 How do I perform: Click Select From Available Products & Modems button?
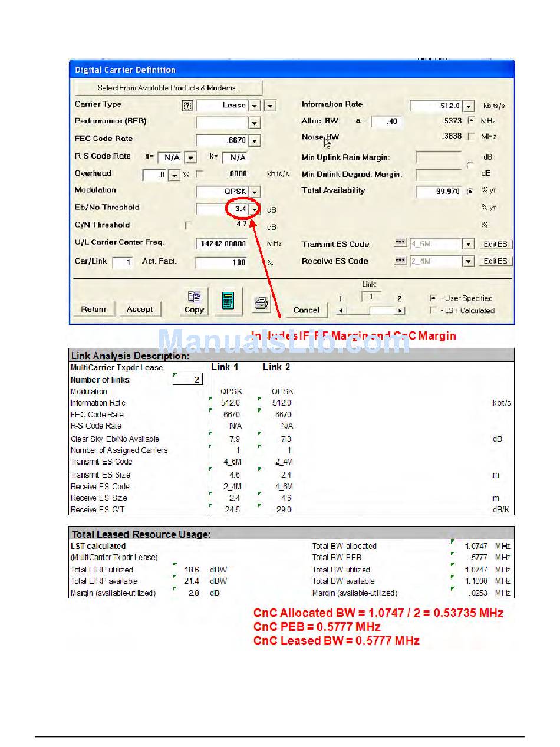169,88
